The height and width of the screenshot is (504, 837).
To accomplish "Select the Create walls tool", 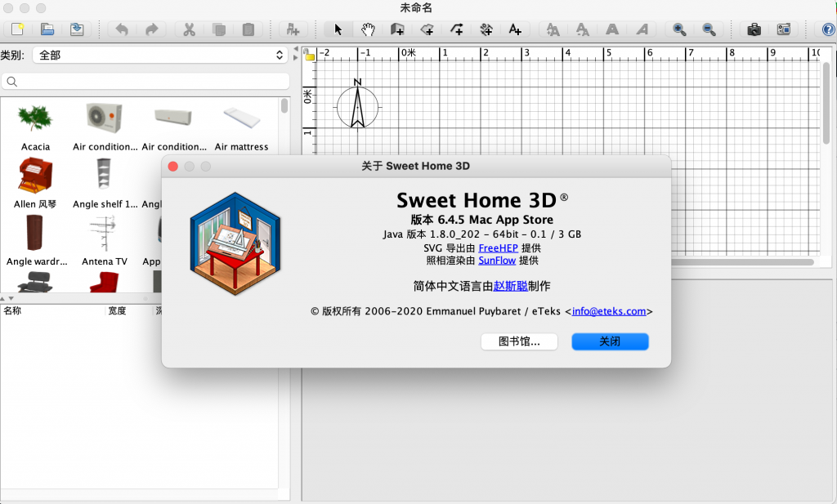I will click(397, 29).
